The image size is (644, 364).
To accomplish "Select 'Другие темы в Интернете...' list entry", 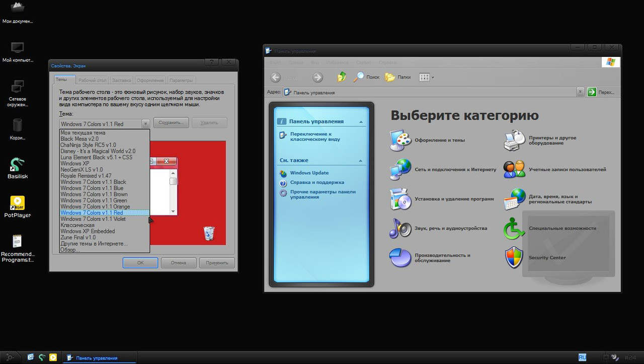I will [x=105, y=244].
